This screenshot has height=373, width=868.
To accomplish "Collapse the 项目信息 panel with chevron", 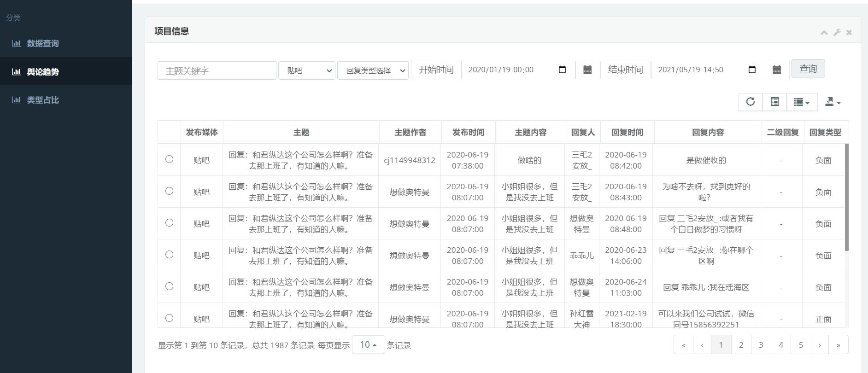I will click(824, 32).
